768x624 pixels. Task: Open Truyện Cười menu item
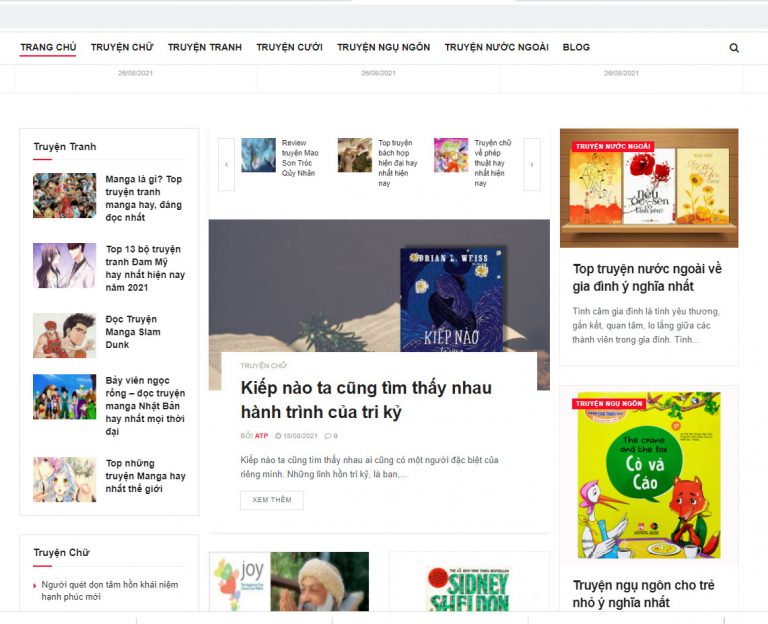pyautogui.click(x=289, y=47)
